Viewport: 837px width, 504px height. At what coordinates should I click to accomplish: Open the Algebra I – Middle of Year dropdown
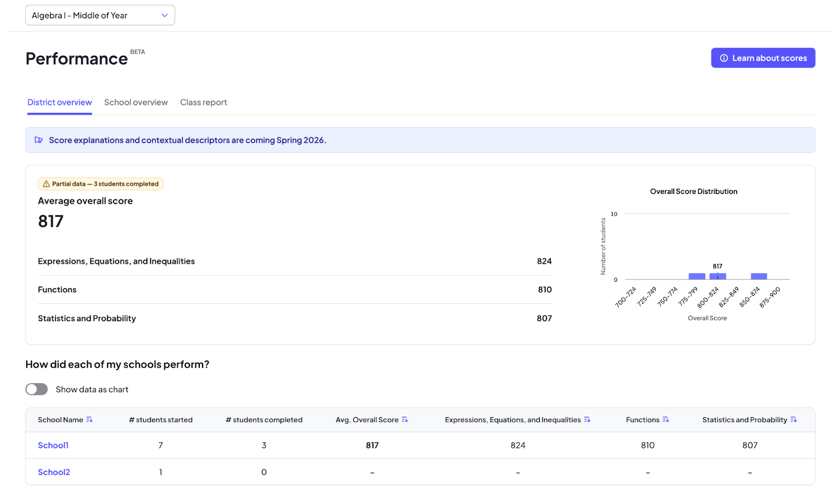99,15
